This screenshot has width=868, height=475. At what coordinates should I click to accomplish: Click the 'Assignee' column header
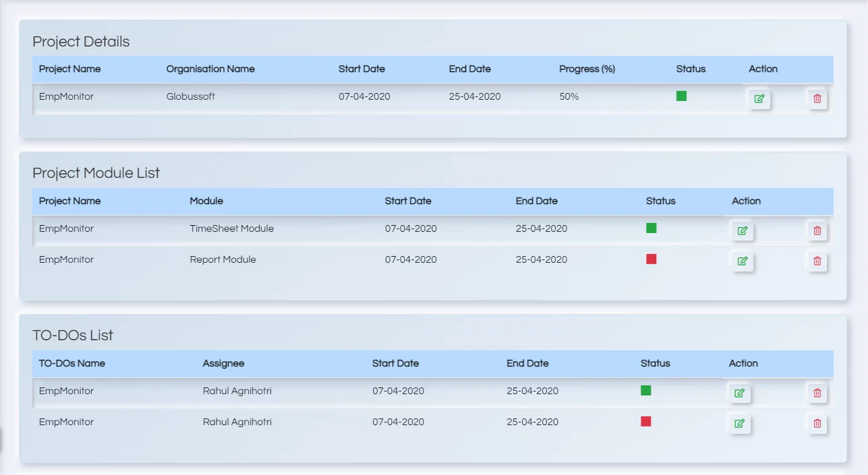tap(223, 363)
